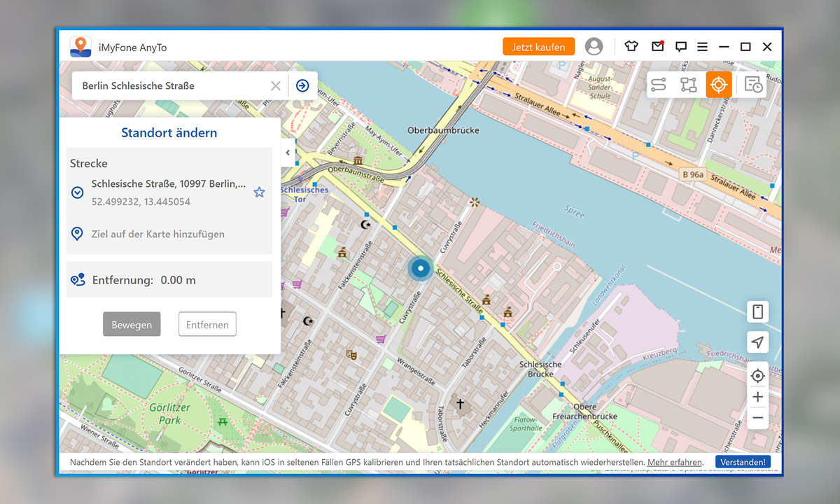Open the hamburger menu
Viewport: 840px width, 504px height.
[x=702, y=47]
